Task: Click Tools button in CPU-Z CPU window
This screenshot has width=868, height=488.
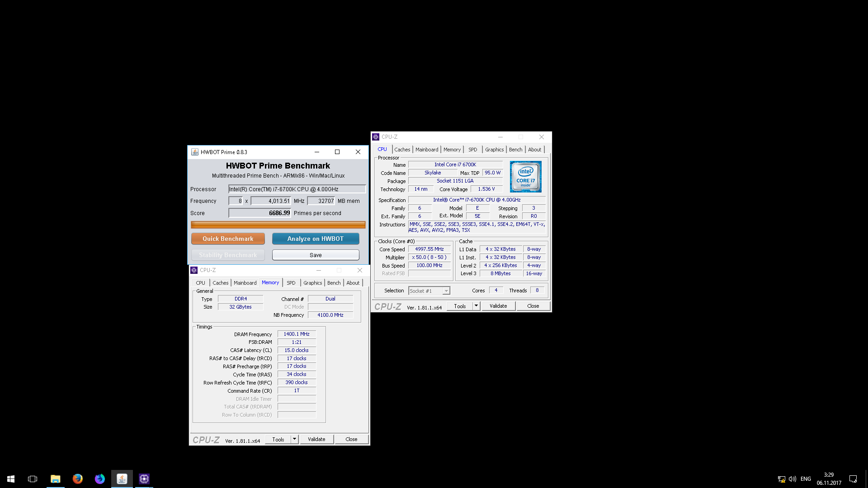Action: point(460,306)
